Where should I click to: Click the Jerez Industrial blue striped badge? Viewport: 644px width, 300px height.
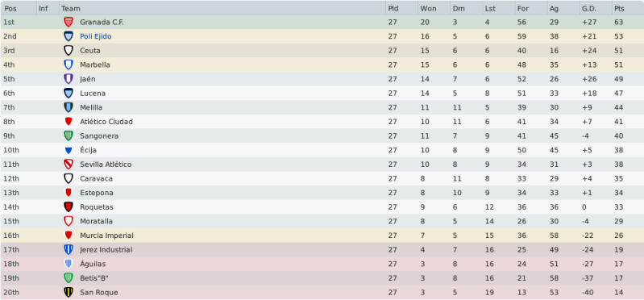pyautogui.click(x=69, y=250)
